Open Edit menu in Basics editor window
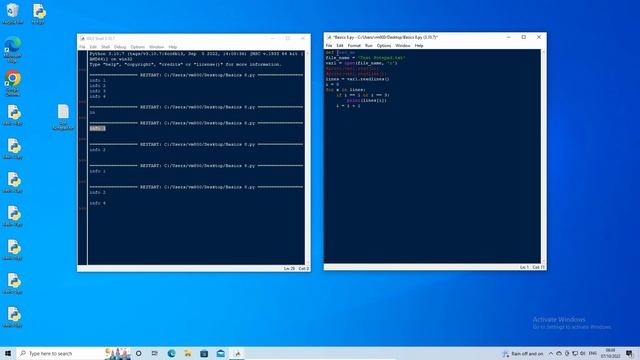This screenshot has width=640, height=360. click(x=340, y=46)
